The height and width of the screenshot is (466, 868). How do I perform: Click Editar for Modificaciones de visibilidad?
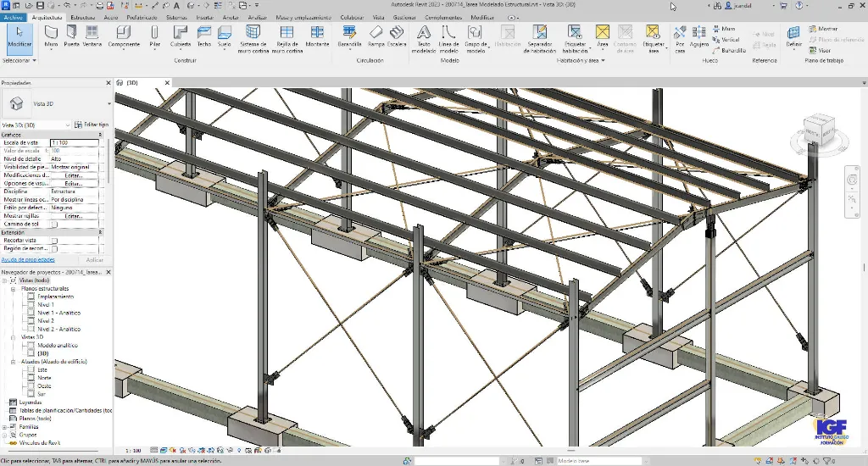pos(74,175)
